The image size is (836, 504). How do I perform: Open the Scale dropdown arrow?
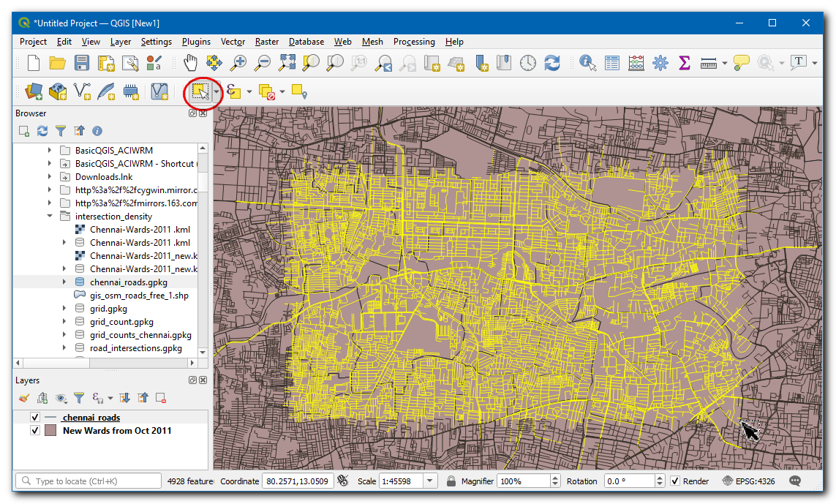pyautogui.click(x=429, y=481)
